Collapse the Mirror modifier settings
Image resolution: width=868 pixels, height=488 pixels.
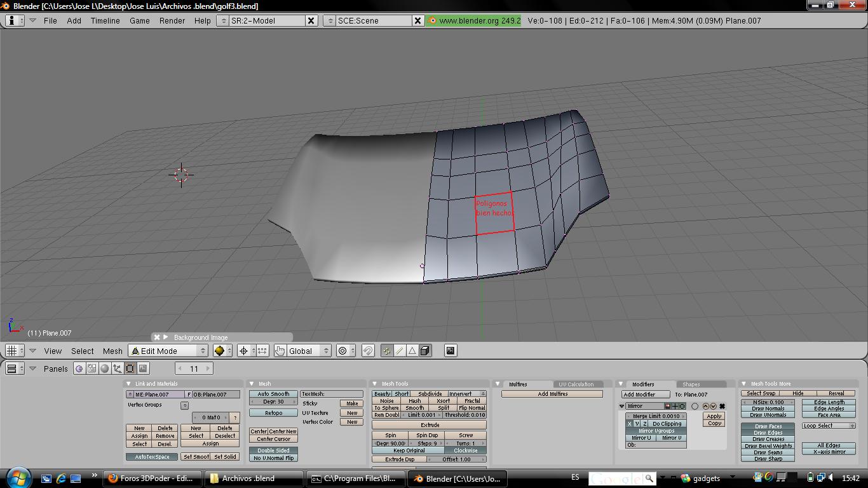pyautogui.click(x=622, y=406)
